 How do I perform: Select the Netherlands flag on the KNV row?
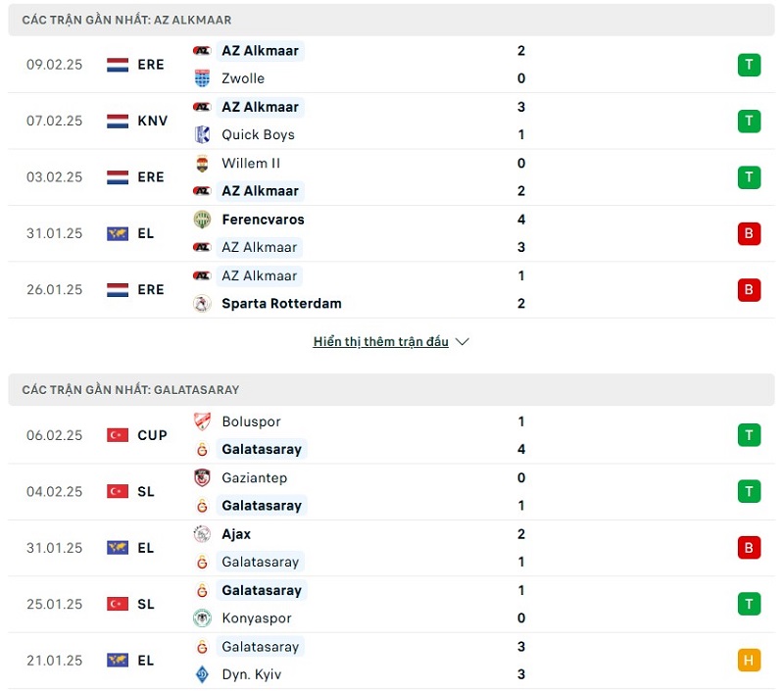(x=118, y=122)
